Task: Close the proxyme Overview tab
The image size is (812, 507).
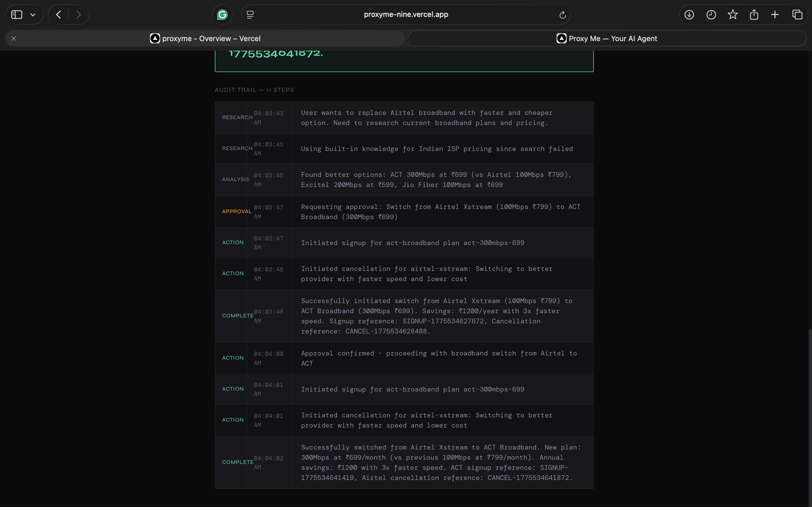Action: point(14,39)
